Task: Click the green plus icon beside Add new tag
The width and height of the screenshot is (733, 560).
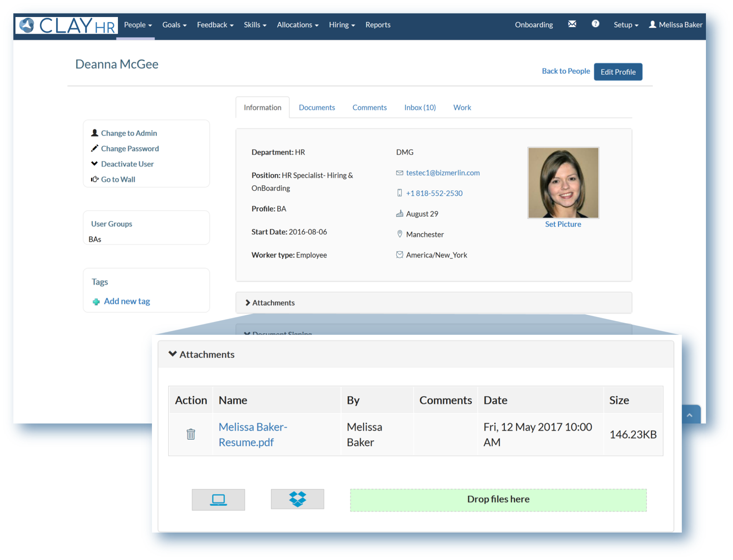Action: (96, 302)
